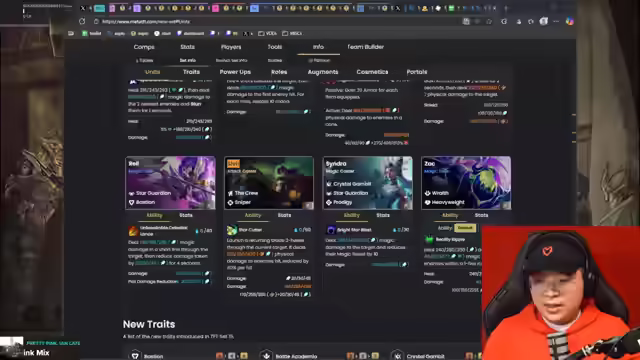Switch Rell's card to Stats view
This screenshot has width=640, height=360.
point(186,215)
